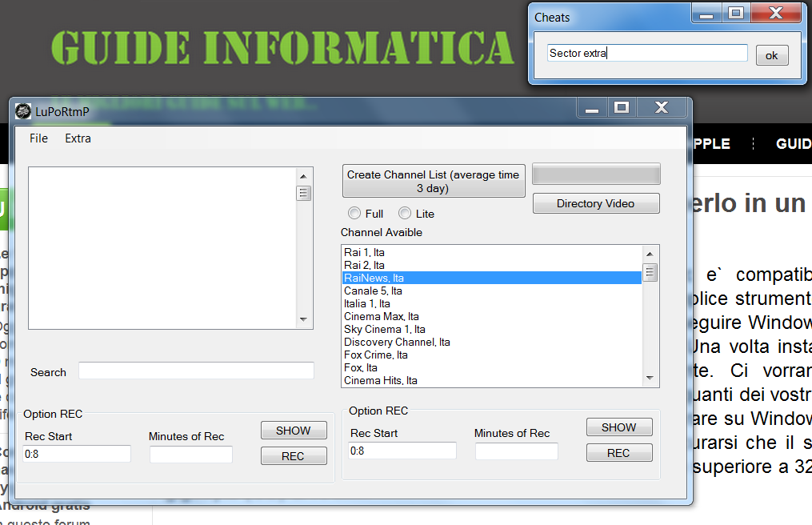Click Guide Informatica site logo

point(282,48)
